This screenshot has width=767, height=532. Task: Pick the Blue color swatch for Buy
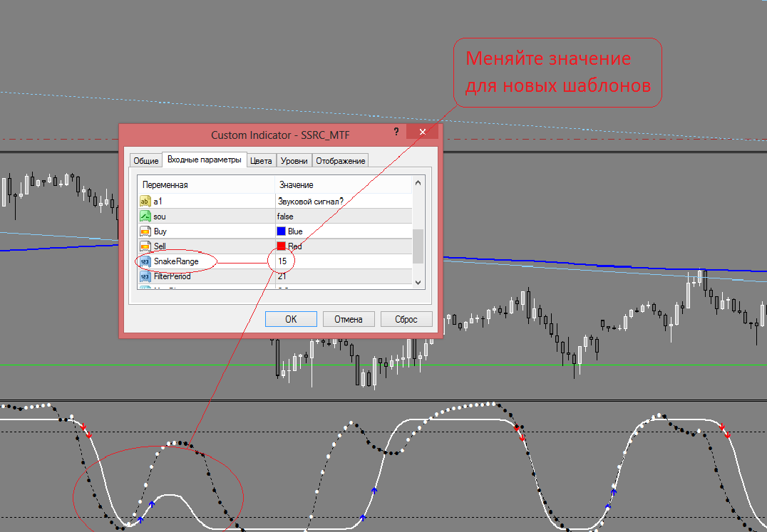click(282, 231)
